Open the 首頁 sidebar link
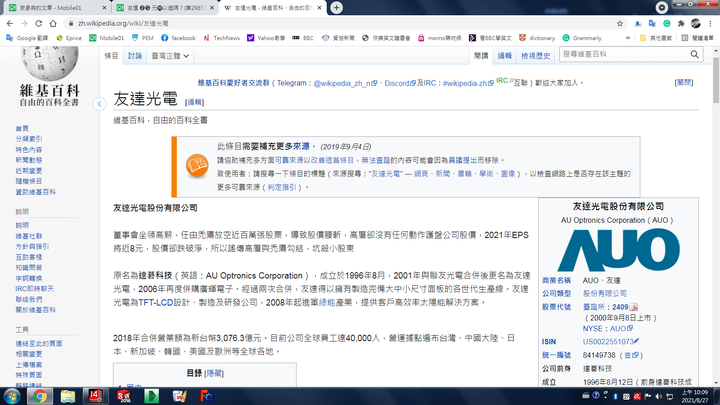This screenshot has height=405, width=720. (22, 129)
